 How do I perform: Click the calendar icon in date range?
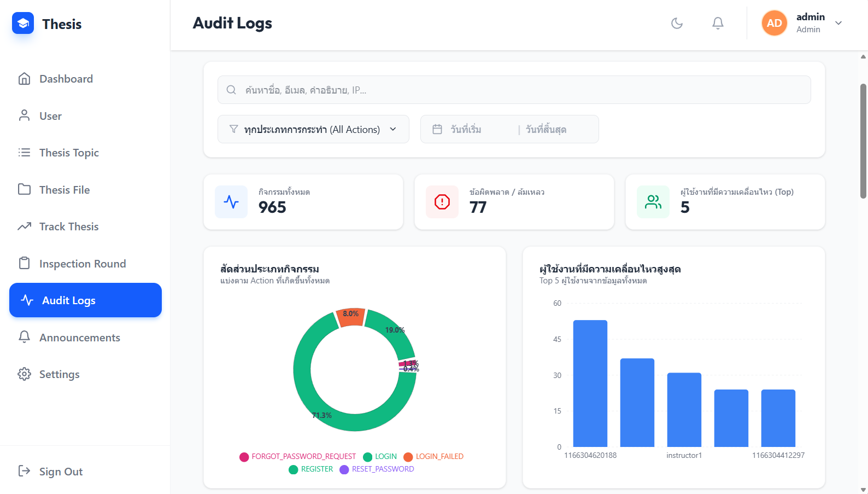coord(437,129)
